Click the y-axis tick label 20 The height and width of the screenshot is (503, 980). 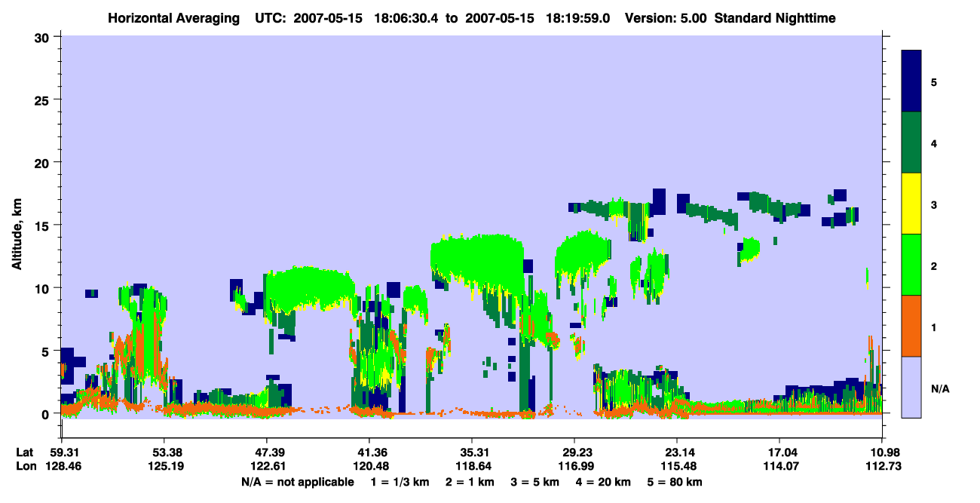(44, 162)
